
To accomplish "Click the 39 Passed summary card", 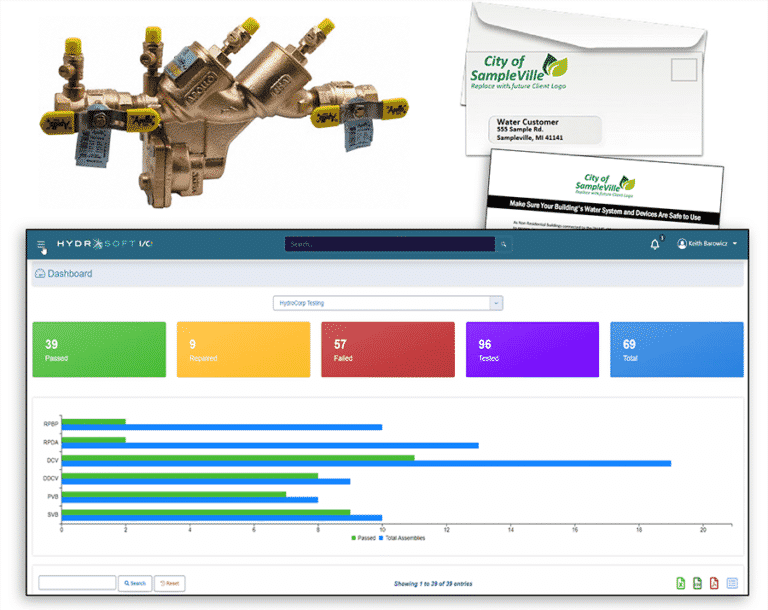I will click(x=99, y=349).
